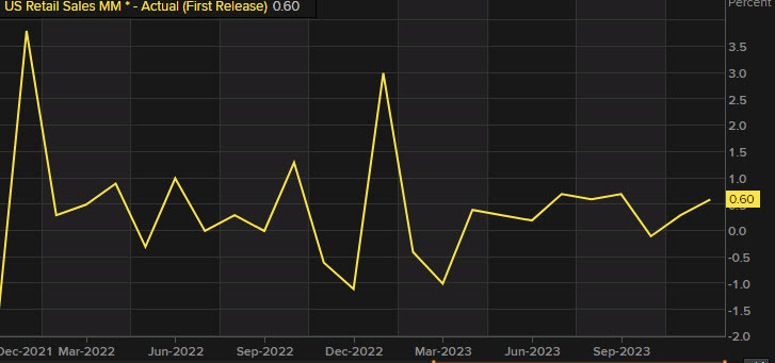The width and height of the screenshot is (775, 363).
Task: Click the yellow 0.60 last-value tag
Action: (x=742, y=199)
